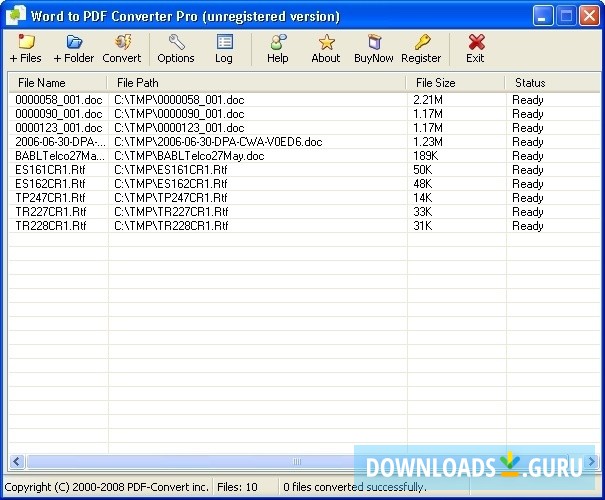Select file name TP247CR1.Rtf
The height and width of the screenshot is (500, 605).
click(50, 198)
